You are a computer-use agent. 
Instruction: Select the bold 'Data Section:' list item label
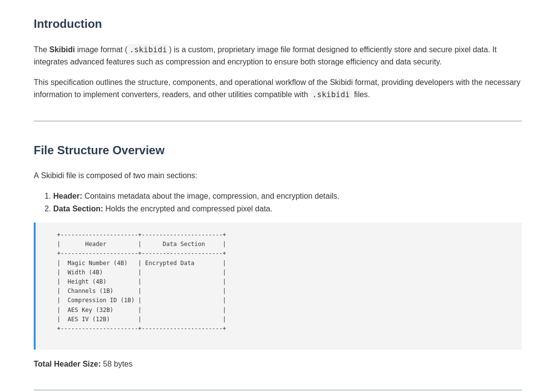tap(78, 209)
